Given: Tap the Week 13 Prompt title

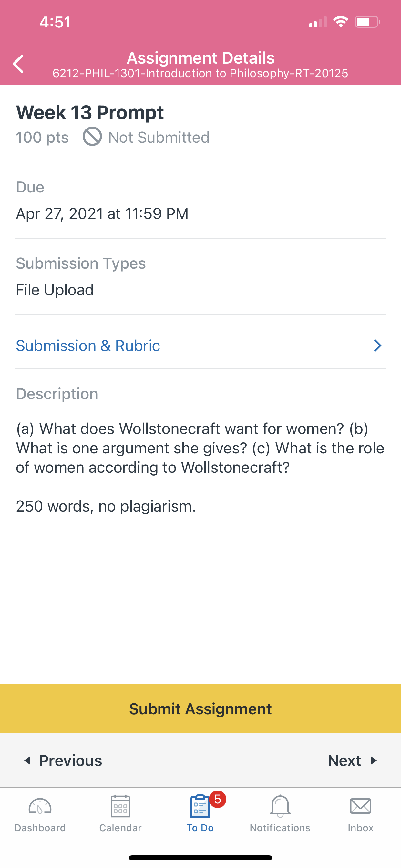Looking at the screenshot, I should (90, 112).
